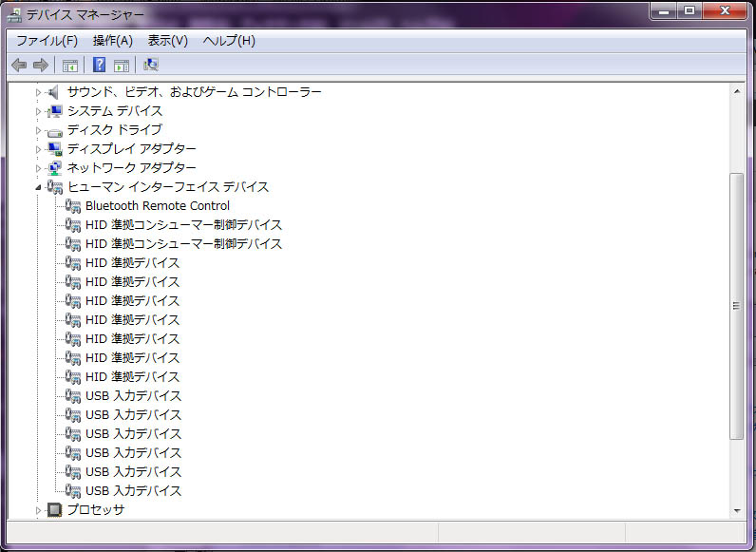Select the speaker icon for サウンド、ビデオ category
This screenshot has height=552, width=756.
tap(54, 91)
